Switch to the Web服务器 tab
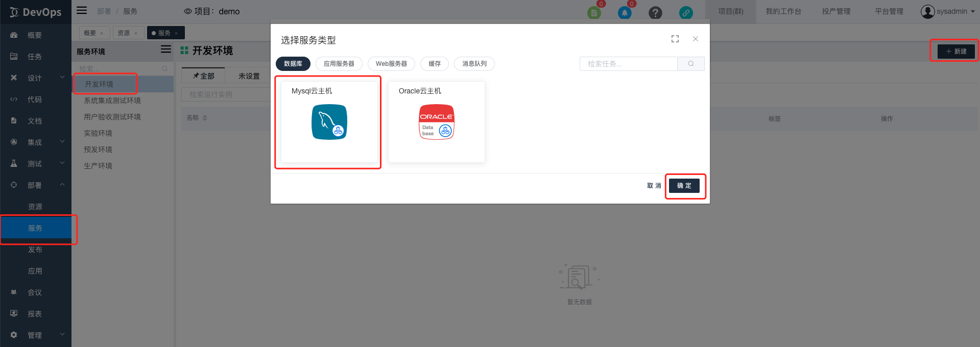The image size is (980, 347). pyautogui.click(x=391, y=64)
